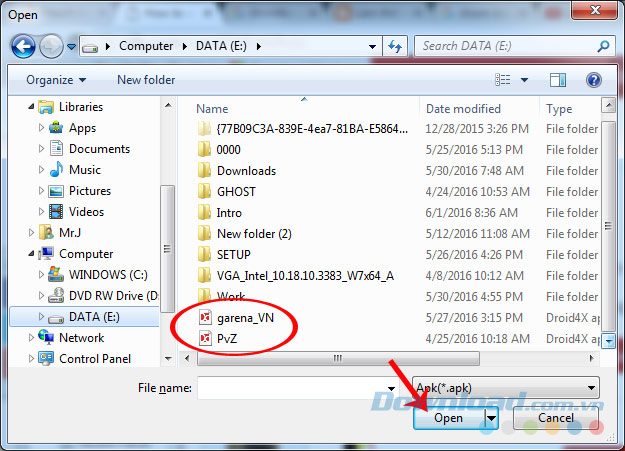Viewport: 625px width, 451px height.
Task: Select the VGA_Intel_10.18.10.3383_W7x64_A folder
Action: coord(305,276)
